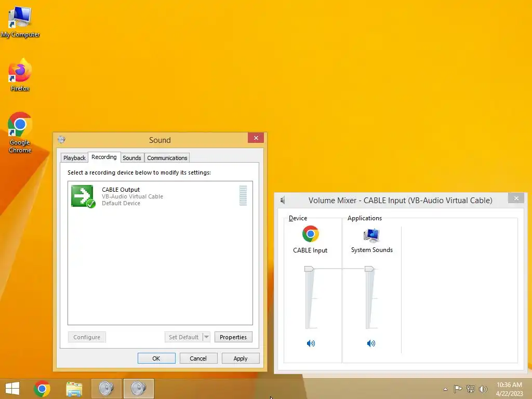Go to the Communications tab
Screen dimensions: 532x399
coord(167,158)
